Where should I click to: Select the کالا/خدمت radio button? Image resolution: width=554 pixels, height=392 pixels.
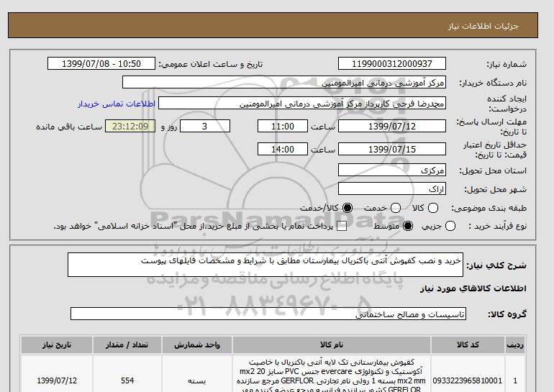coord(348,208)
